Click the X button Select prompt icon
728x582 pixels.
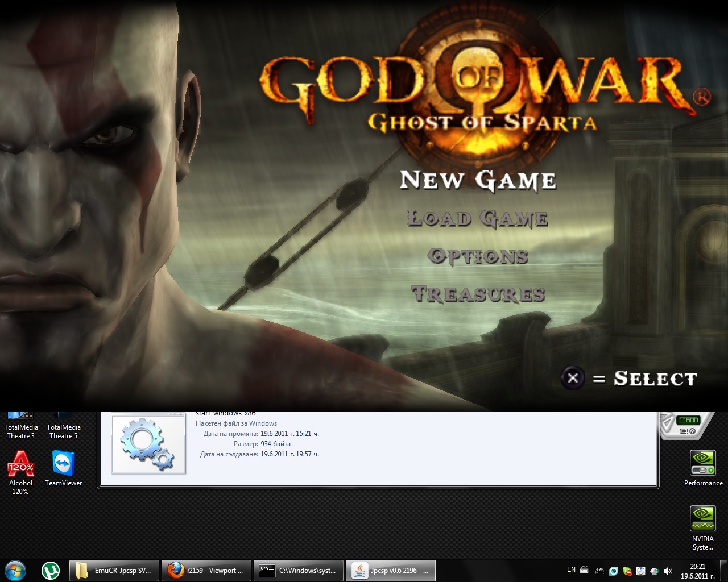point(573,378)
